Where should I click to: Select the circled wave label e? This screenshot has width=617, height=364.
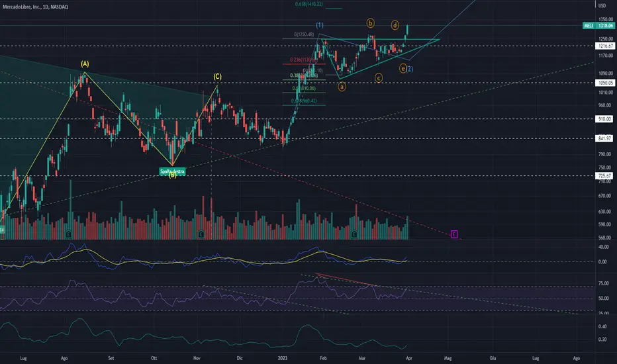[x=403, y=68]
